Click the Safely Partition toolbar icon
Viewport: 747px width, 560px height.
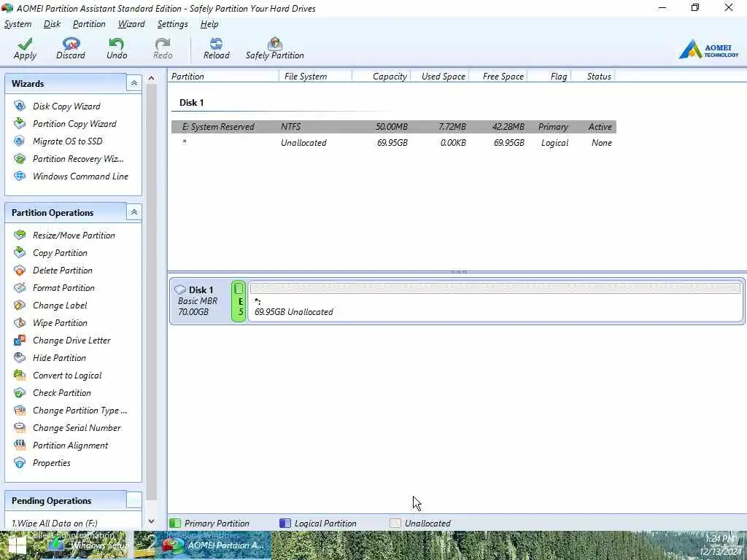(x=275, y=44)
